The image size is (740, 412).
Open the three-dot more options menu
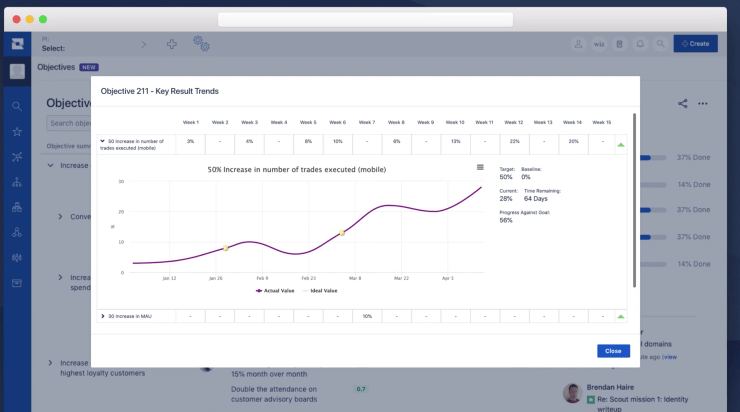pyautogui.click(x=703, y=103)
